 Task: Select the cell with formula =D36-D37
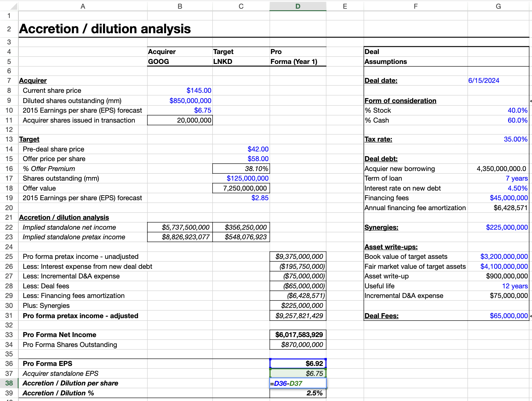(298, 383)
